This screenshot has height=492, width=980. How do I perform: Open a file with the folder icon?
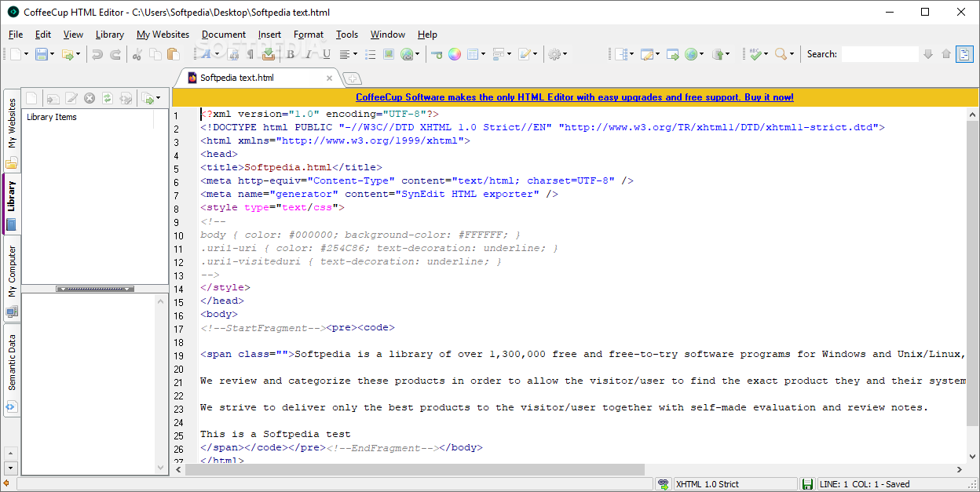click(68, 54)
